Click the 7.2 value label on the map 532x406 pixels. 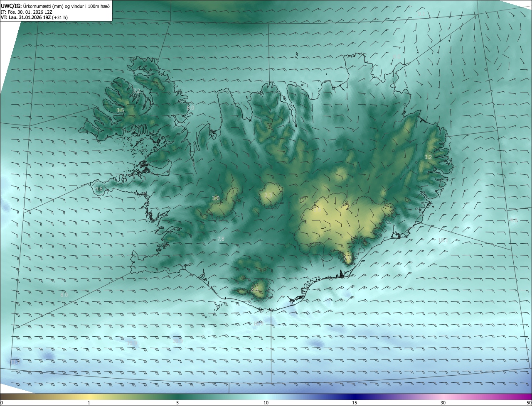pos(136,90)
